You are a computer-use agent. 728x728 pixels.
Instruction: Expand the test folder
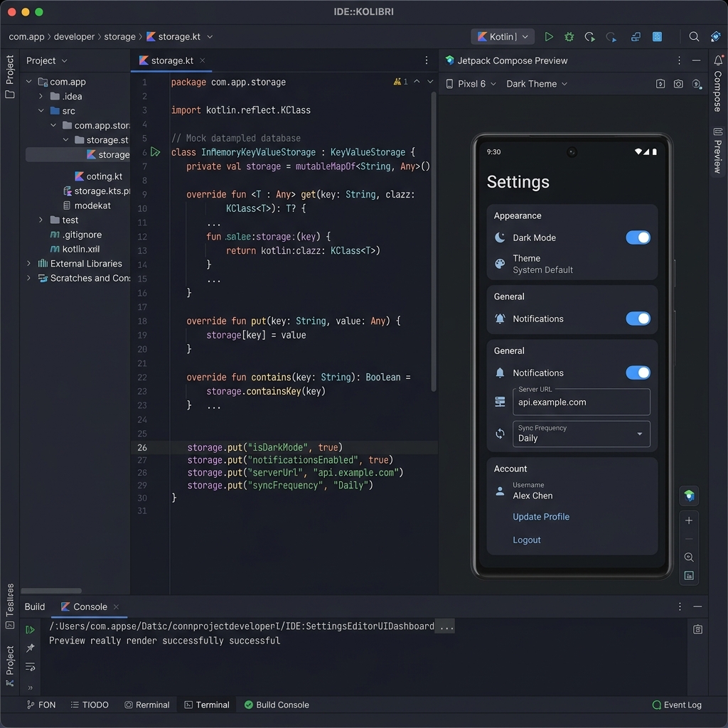[41, 220]
